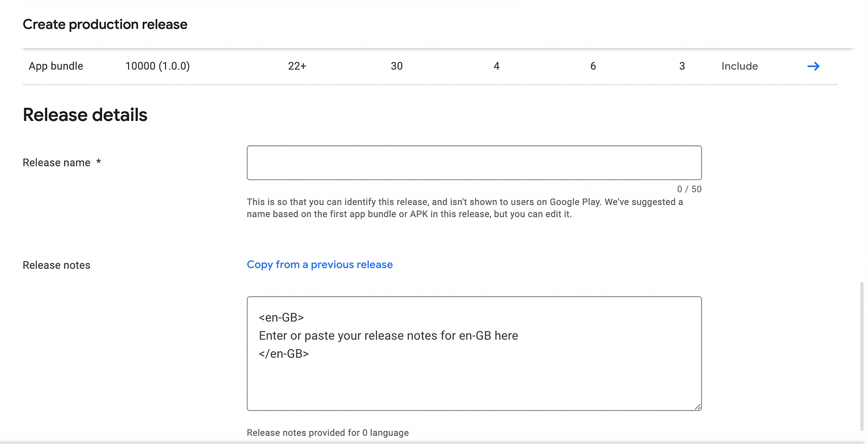This screenshot has height=444, width=868.
Task: Click the page vertical scrollbar
Action: 861,356
